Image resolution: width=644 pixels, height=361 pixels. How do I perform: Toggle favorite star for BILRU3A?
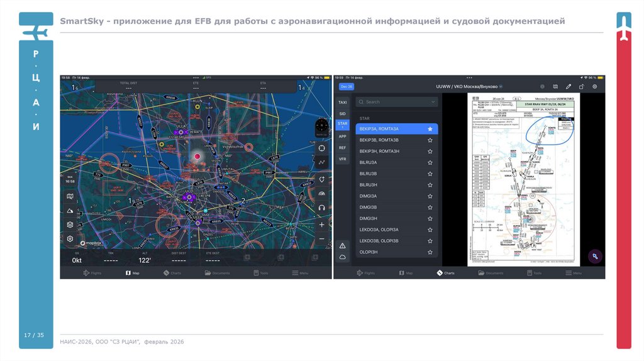[x=430, y=162]
